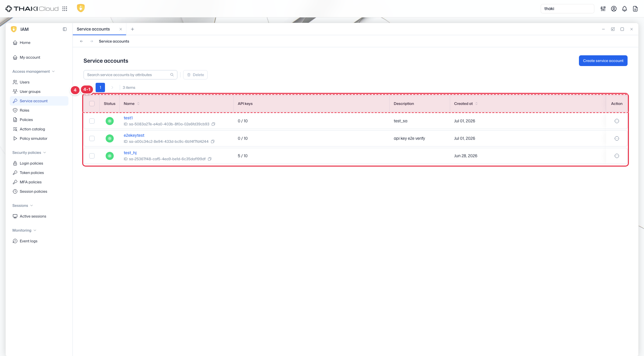Image resolution: width=644 pixels, height=356 pixels.
Task: Open action menu for test_hj row
Action: tap(617, 156)
